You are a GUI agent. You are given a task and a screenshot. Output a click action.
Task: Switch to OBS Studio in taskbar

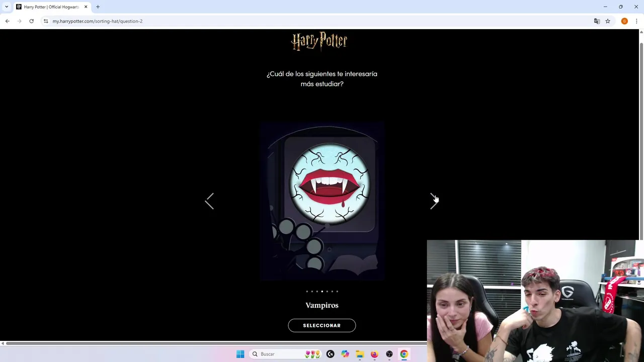click(x=389, y=354)
